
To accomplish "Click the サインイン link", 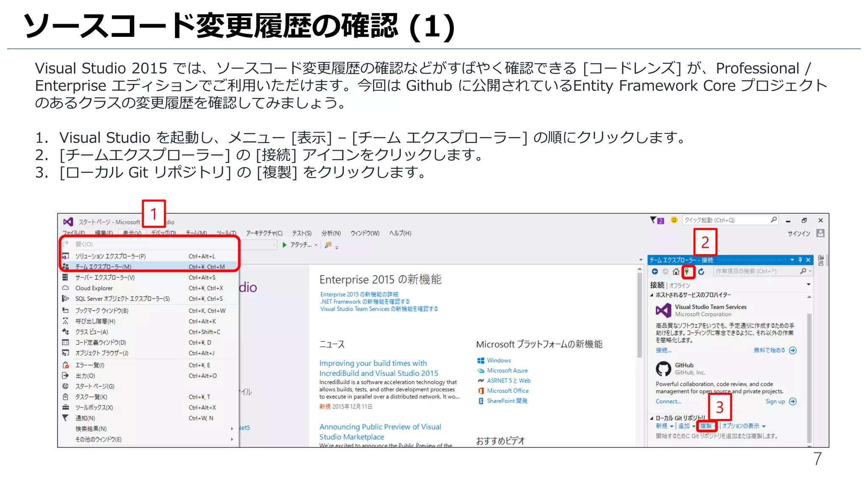I will [x=798, y=233].
